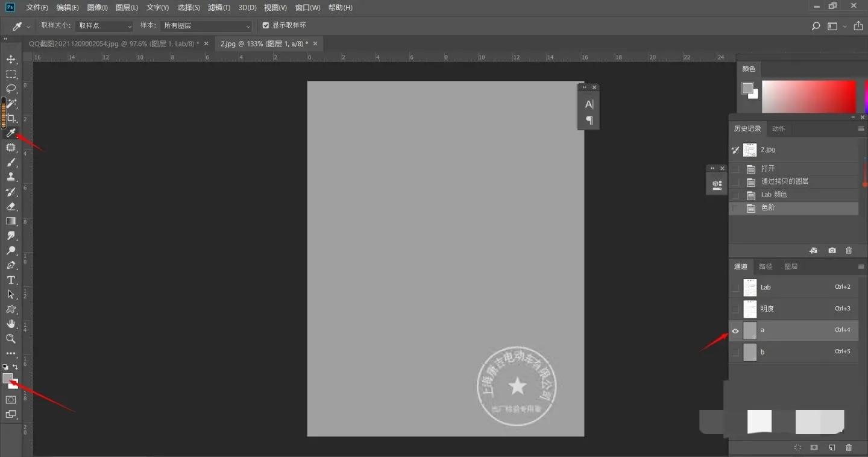868x457 pixels.
Task: Select the Horizontal Type tool
Action: click(x=11, y=280)
